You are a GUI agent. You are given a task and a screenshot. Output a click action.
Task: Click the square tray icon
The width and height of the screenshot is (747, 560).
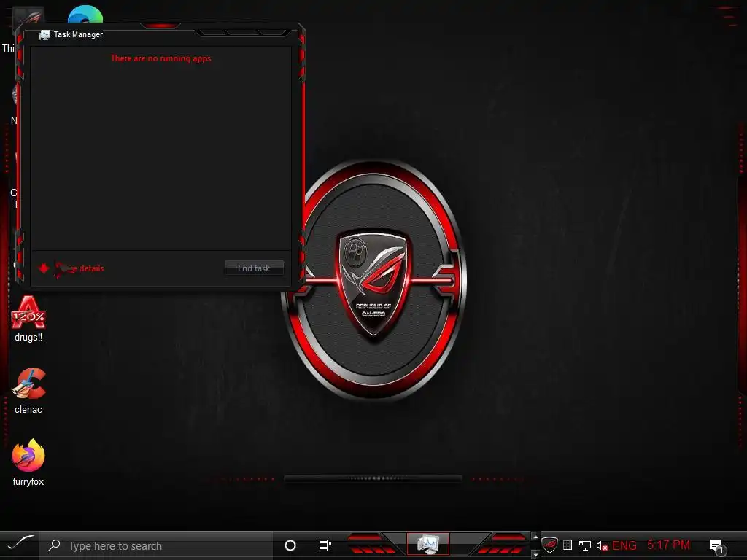pyautogui.click(x=568, y=545)
